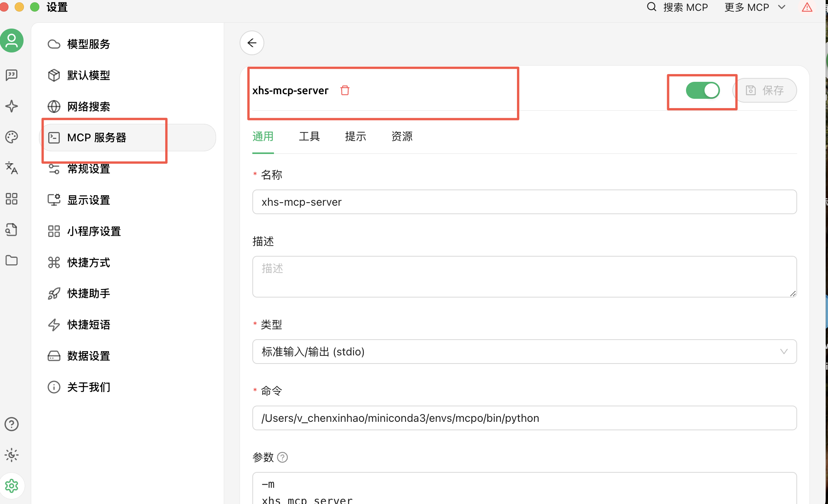Expand the 类型 stdio dropdown

click(524, 352)
